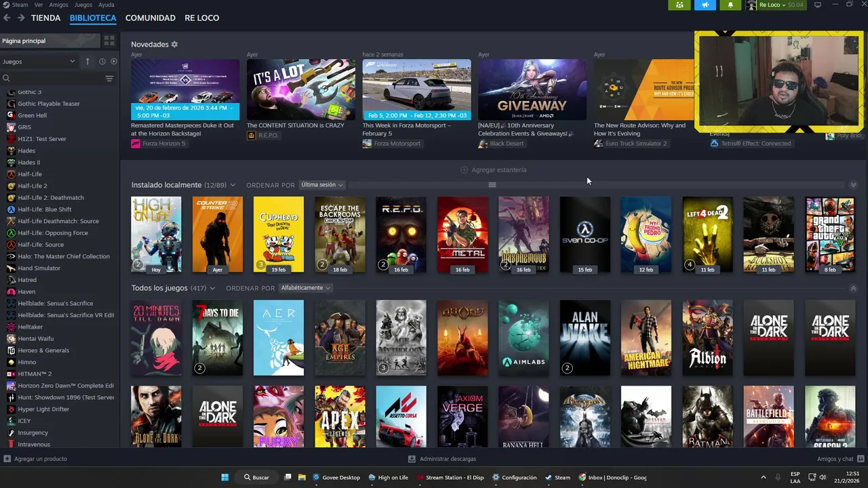Open the Steam menu
The image size is (868, 488).
point(20,5)
